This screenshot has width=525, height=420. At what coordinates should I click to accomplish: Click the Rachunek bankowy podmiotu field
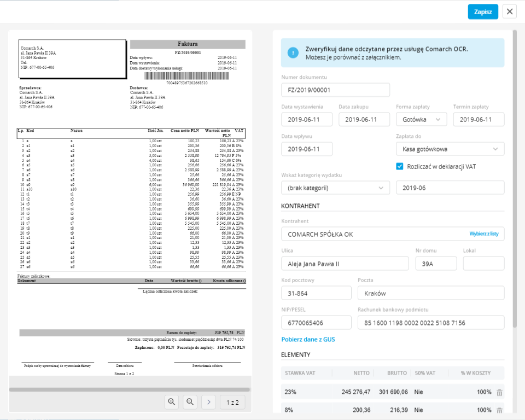coord(430,323)
